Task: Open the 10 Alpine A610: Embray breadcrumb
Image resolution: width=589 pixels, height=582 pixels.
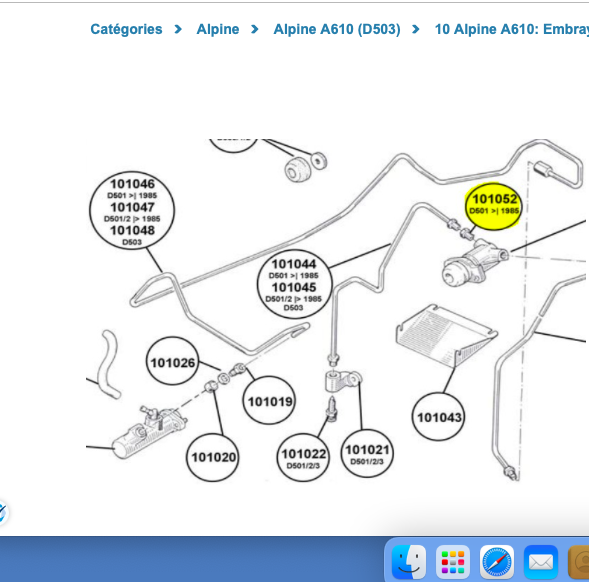Action: click(x=512, y=29)
